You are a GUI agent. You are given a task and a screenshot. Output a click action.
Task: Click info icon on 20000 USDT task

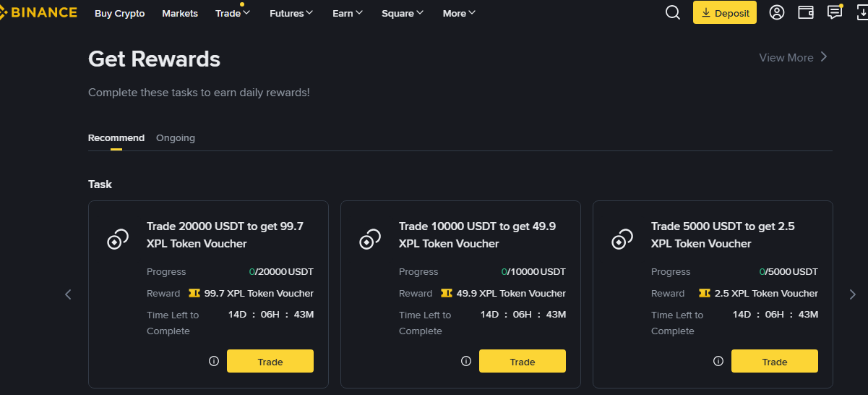[214, 361]
